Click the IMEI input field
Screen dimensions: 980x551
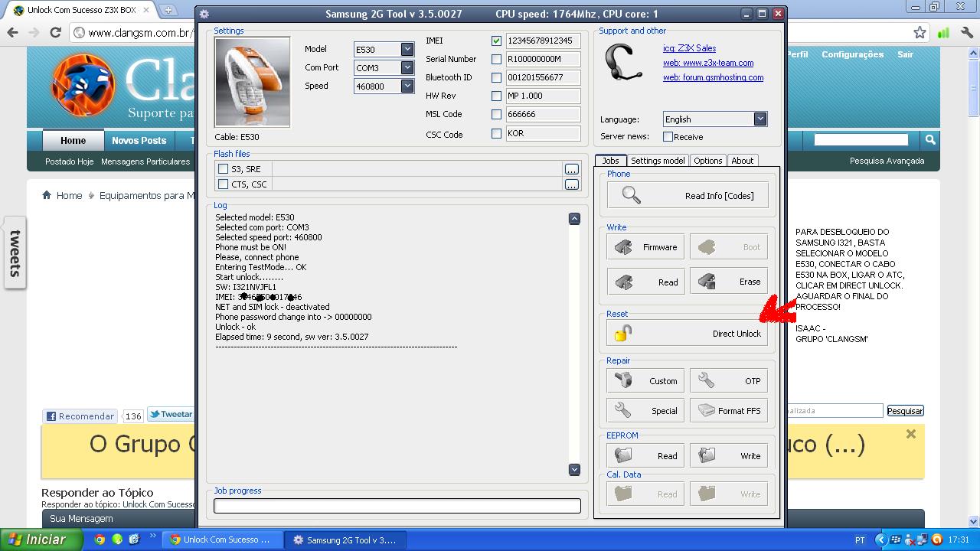pos(543,41)
